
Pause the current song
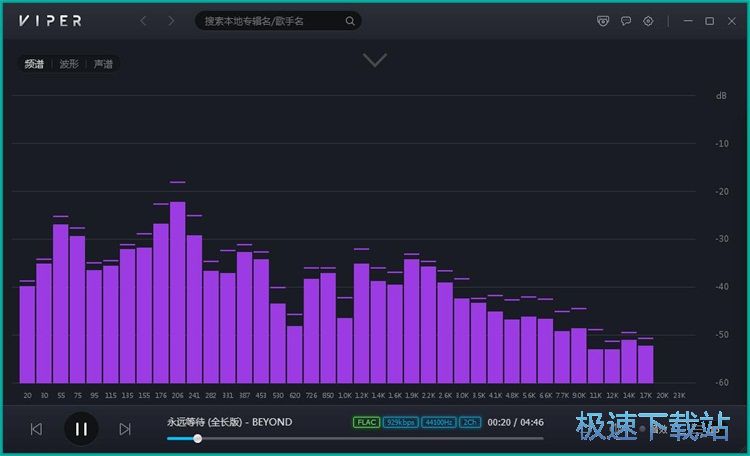81,429
